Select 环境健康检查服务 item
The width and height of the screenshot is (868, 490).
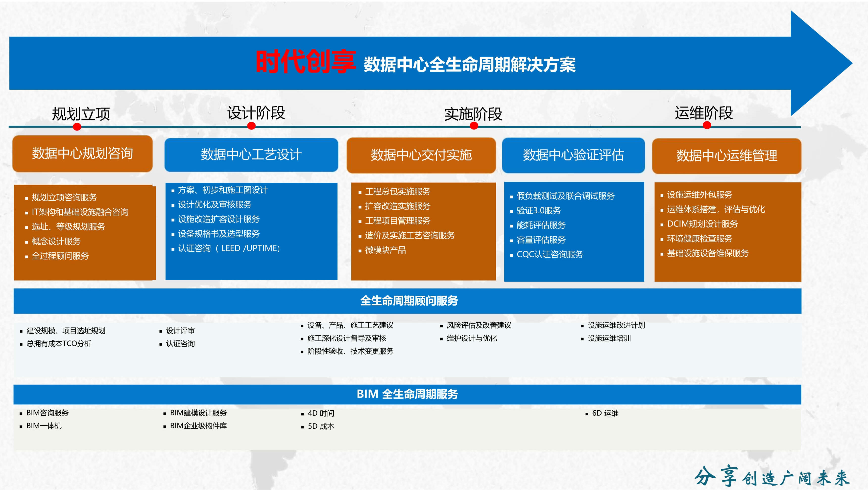coord(699,239)
